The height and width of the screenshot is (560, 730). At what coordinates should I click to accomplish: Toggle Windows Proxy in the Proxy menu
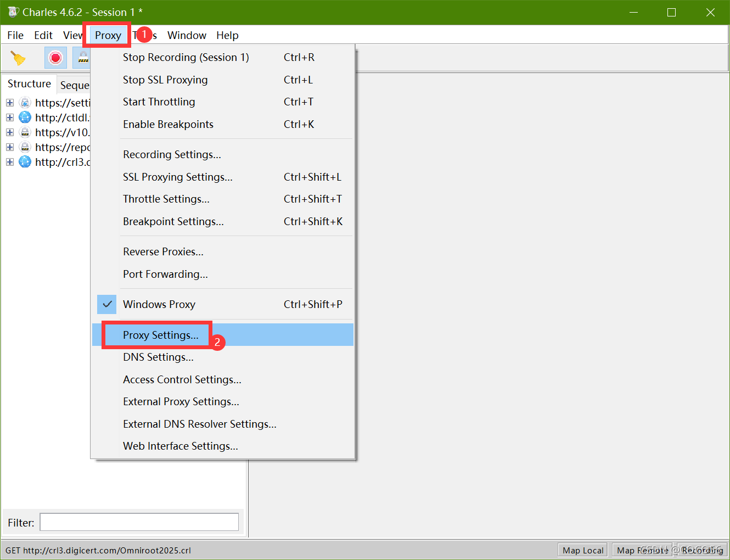[159, 304]
